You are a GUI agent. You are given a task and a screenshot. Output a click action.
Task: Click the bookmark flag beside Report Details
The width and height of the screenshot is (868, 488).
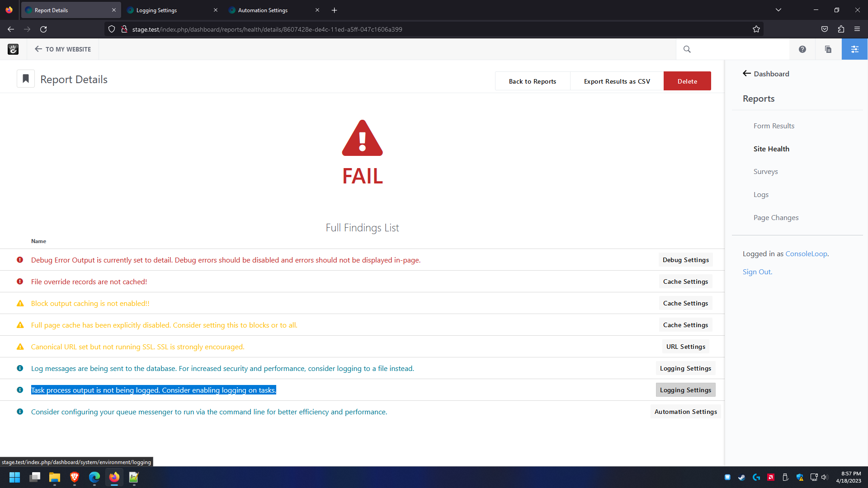(25, 79)
